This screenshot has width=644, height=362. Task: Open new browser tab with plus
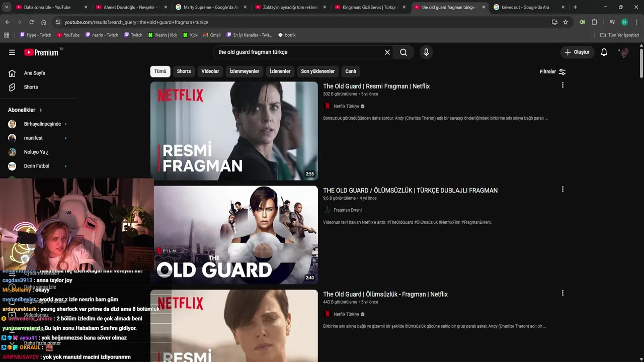pyautogui.click(x=575, y=7)
